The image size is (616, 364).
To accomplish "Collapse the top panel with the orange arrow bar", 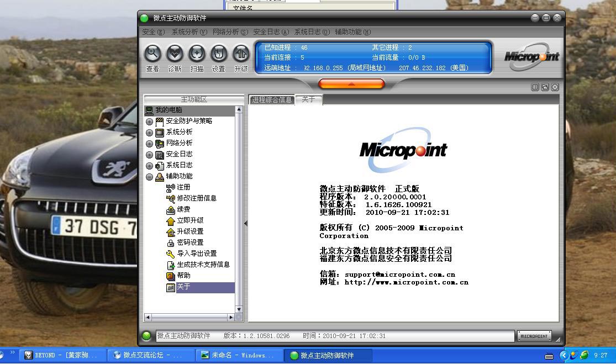I will (x=351, y=83).
